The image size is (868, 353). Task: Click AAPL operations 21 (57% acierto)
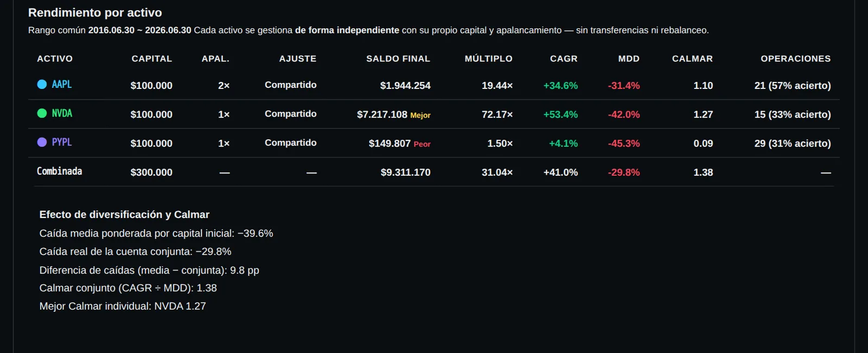(793, 85)
